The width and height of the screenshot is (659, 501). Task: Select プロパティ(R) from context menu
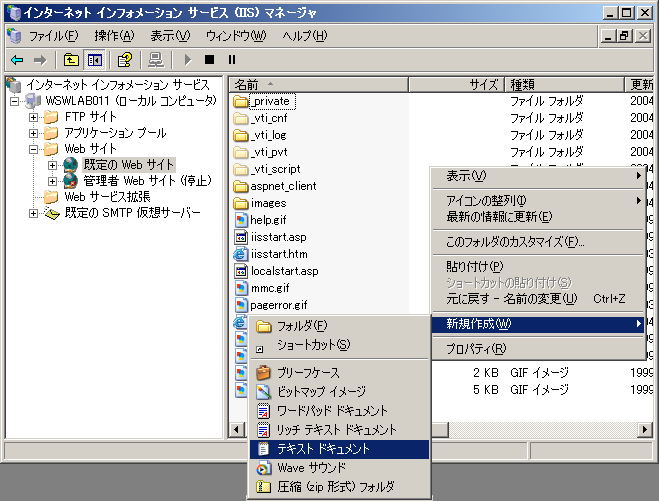click(476, 349)
